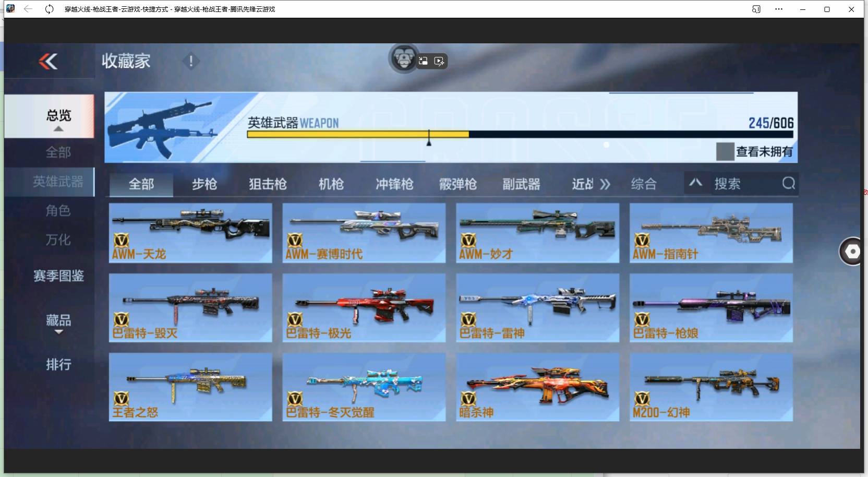Click the V badge on 暗杀神

468,399
